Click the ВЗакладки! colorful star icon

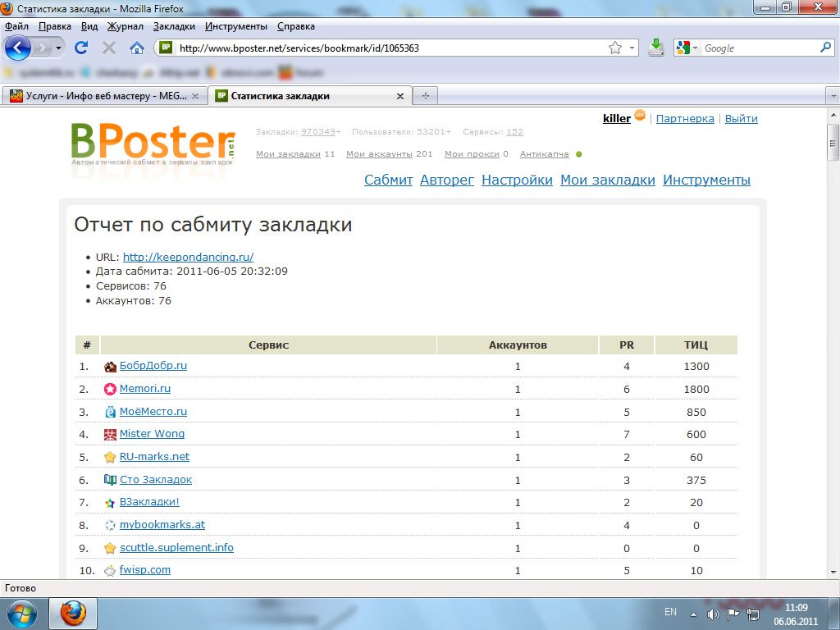click(110, 503)
